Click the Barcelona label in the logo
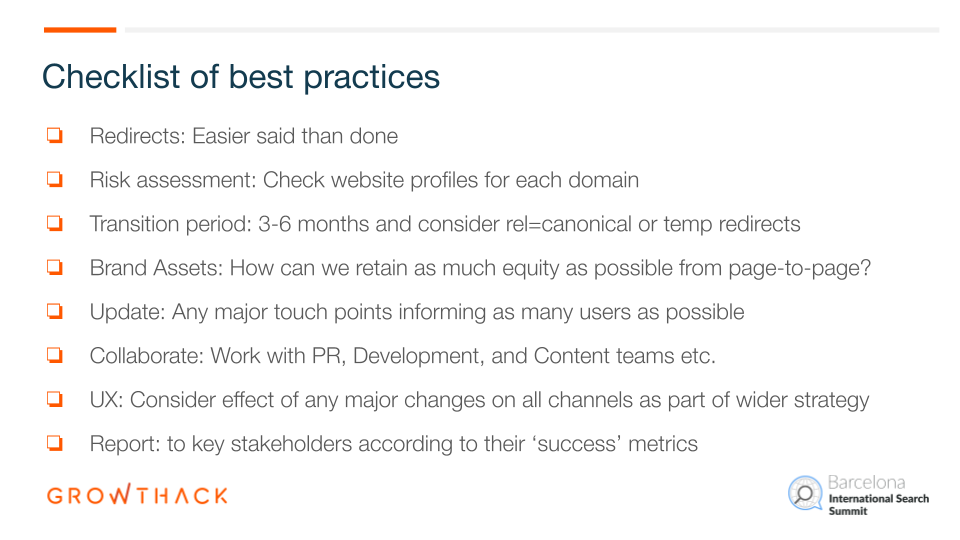960x540 pixels. (866, 482)
